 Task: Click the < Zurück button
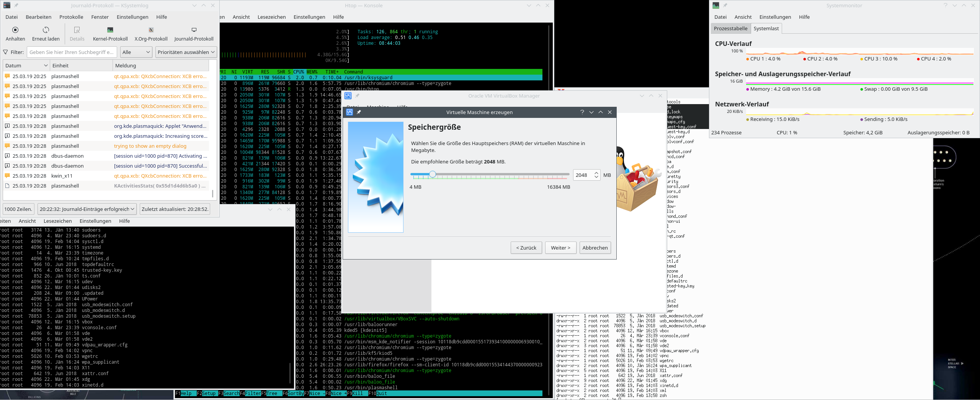click(526, 248)
